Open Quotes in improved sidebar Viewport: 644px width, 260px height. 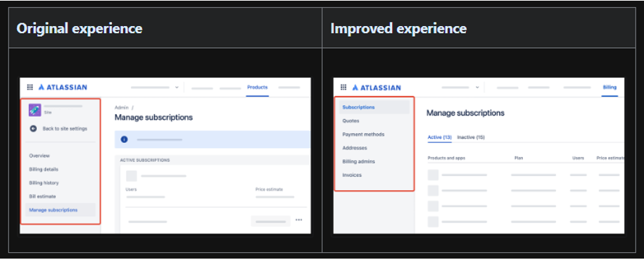pos(351,121)
